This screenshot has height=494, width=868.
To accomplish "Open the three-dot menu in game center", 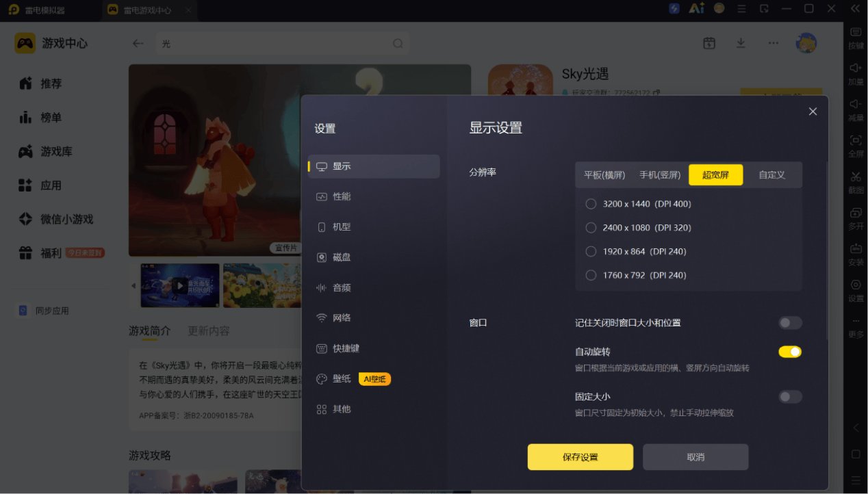I will [773, 43].
